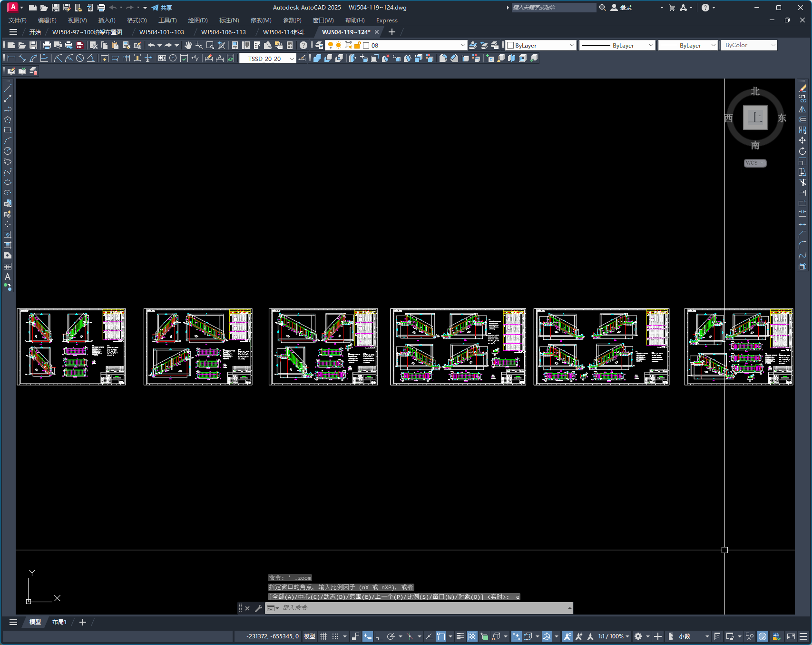Activate the Pan hand tool
This screenshot has width=812, height=645.
tap(188, 45)
